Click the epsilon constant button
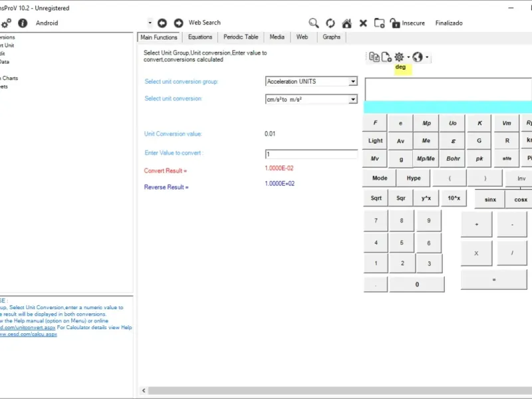 [x=453, y=141]
